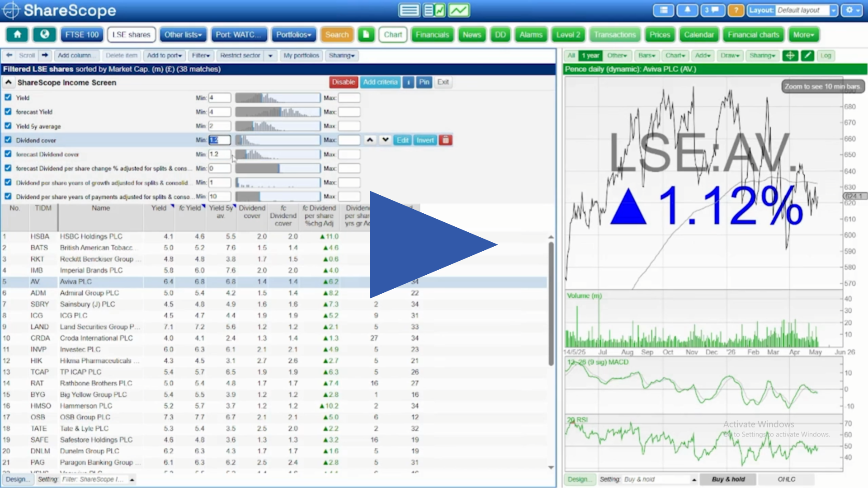Viewport: 868px width, 488px height.
Task: Switch to list-and-chart split view icon
Action: click(434, 10)
